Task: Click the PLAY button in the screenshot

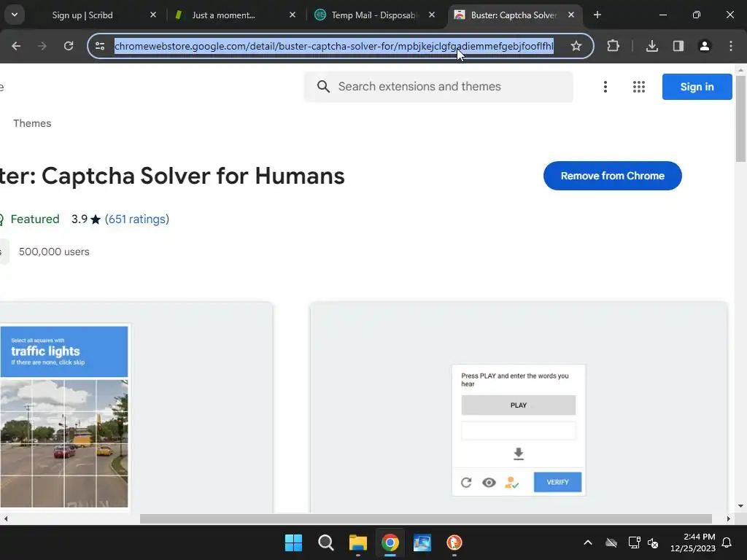Action: (519, 405)
